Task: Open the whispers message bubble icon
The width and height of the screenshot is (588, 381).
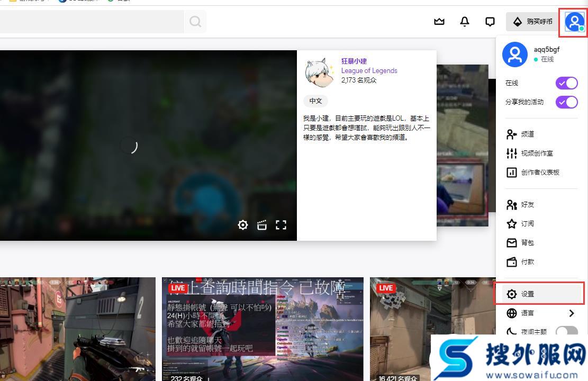Action: (490, 21)
